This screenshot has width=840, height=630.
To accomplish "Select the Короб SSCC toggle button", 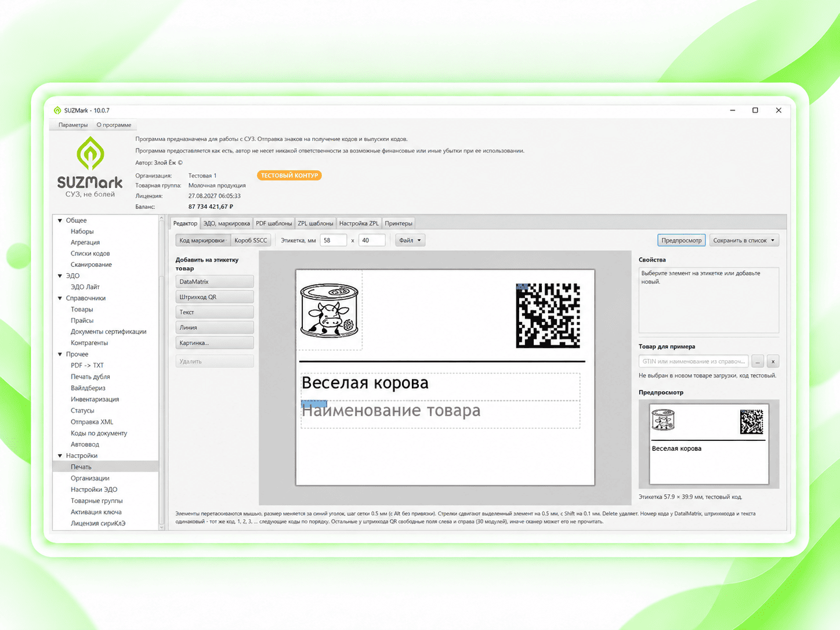I will pos(251,240).
